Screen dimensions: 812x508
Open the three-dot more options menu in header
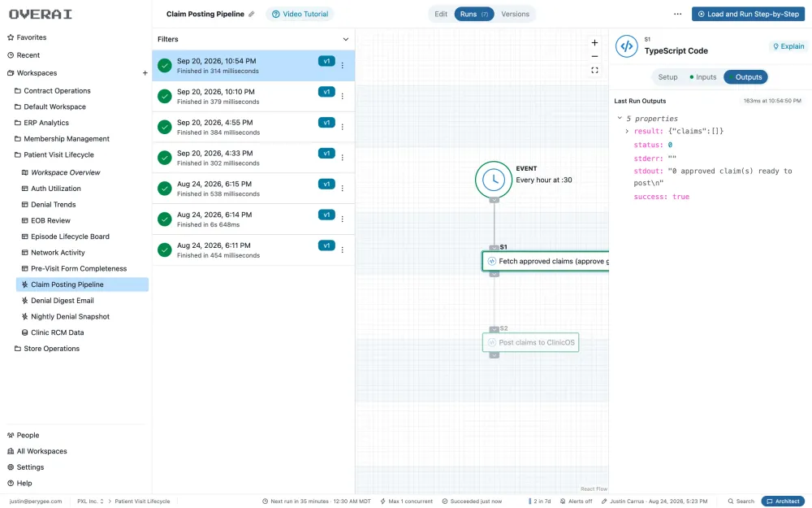click(x=677, y=14)
